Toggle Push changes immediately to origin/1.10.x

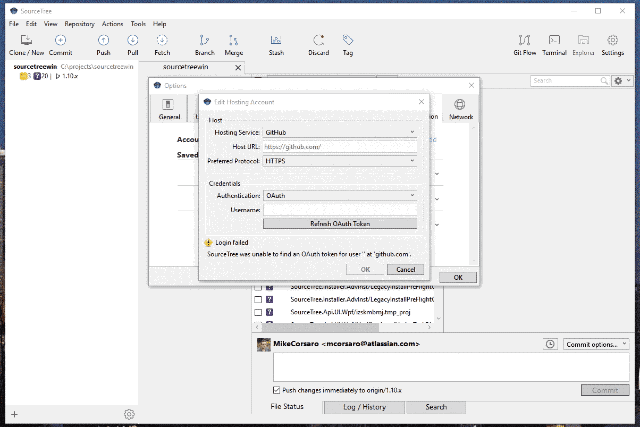[x=276, y=390]
